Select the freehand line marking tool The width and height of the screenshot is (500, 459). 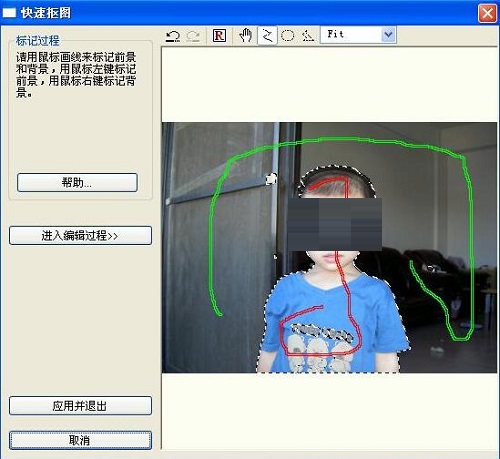click(267, 35)
